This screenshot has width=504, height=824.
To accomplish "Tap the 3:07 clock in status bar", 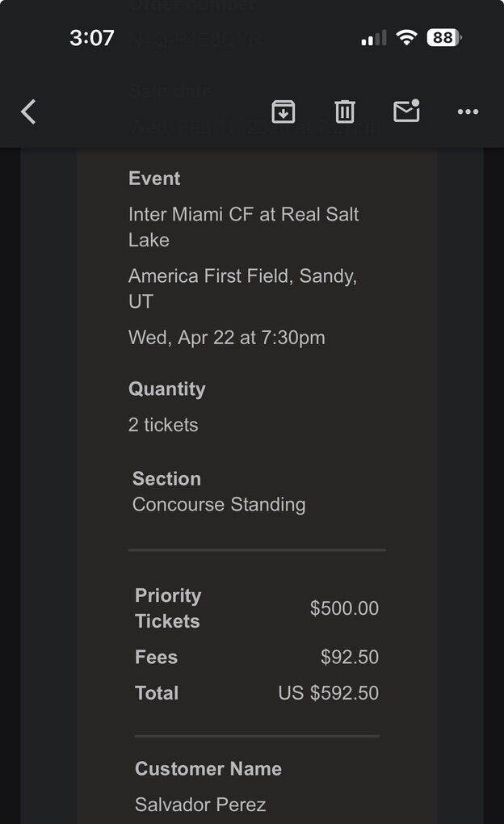I will [91, 38].
